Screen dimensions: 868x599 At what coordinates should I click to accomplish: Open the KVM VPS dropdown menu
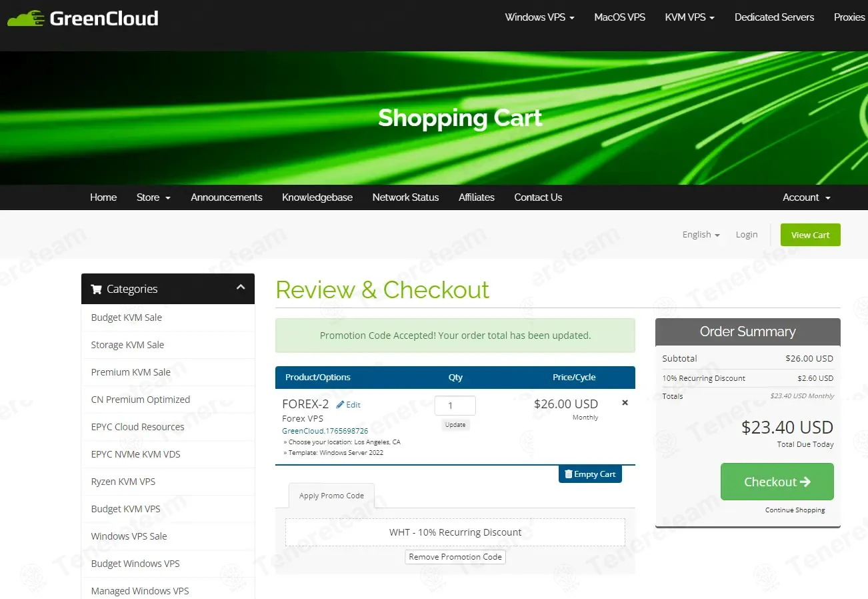tap(689, 17)
